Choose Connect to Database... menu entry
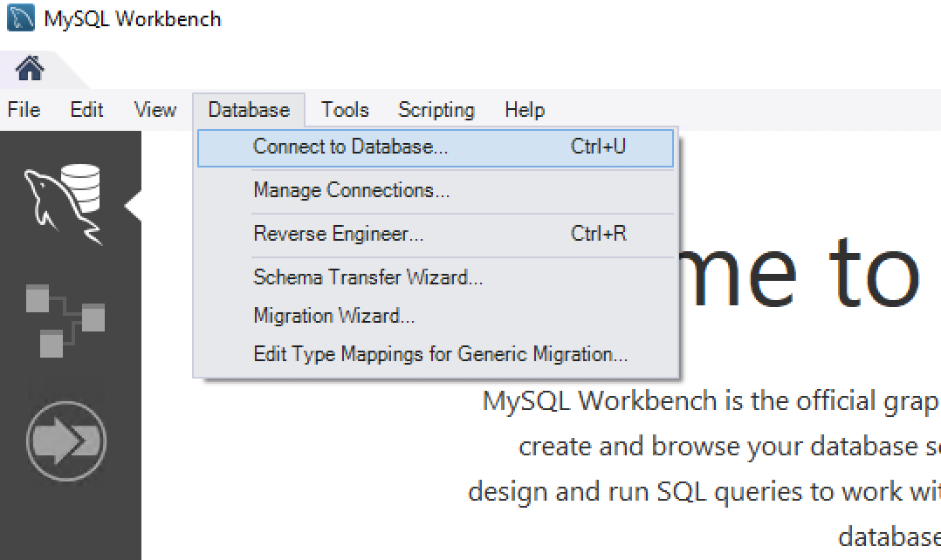 pyautogui.click(x=436, y=147)
